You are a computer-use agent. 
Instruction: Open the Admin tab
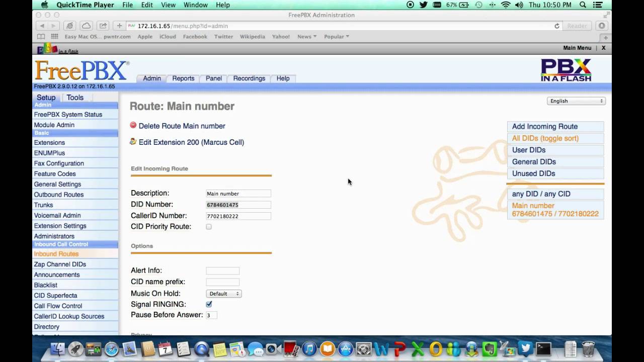point(152,78)
